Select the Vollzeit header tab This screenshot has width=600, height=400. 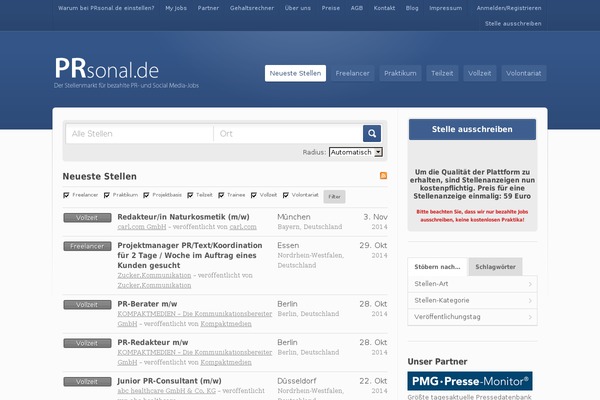point(479,73)
